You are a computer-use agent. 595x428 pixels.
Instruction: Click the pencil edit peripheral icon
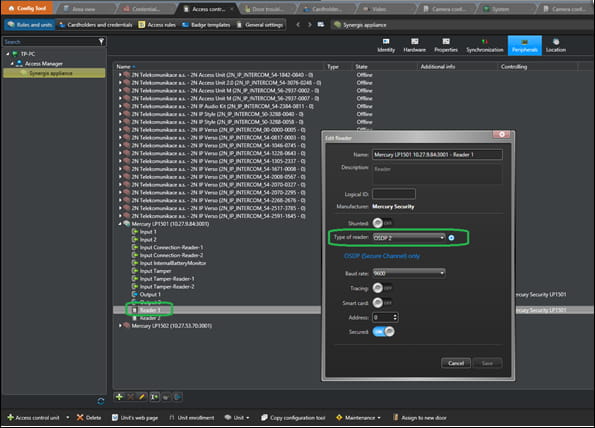pyautogui.click(x=141, y=397)
